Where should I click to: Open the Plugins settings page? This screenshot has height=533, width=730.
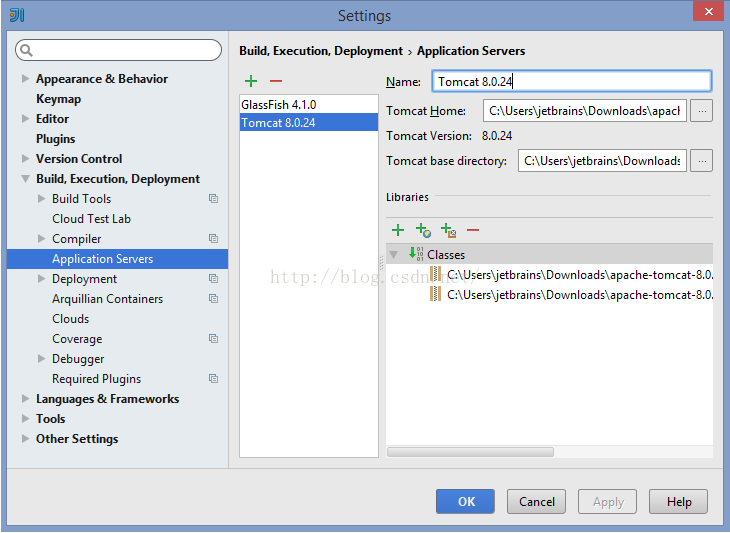pyautogui.click(x=55, y=139)
